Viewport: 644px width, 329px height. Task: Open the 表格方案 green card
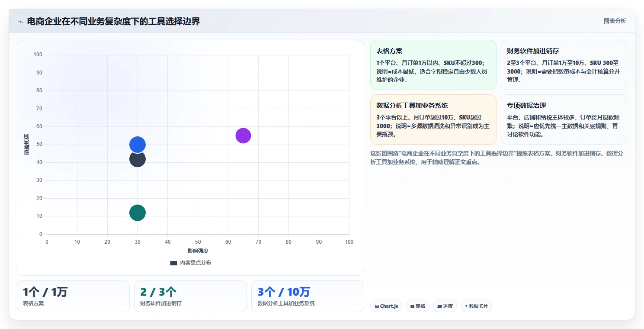(433, 65)
